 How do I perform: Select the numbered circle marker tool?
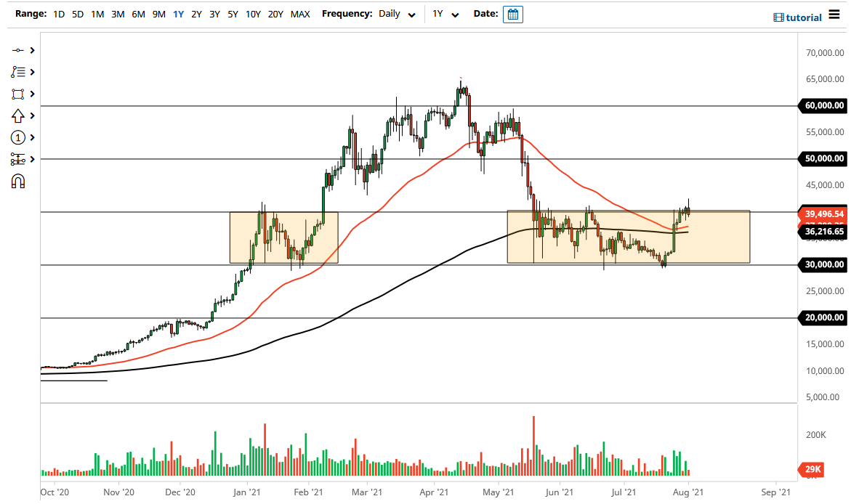(x=18, y=138)
